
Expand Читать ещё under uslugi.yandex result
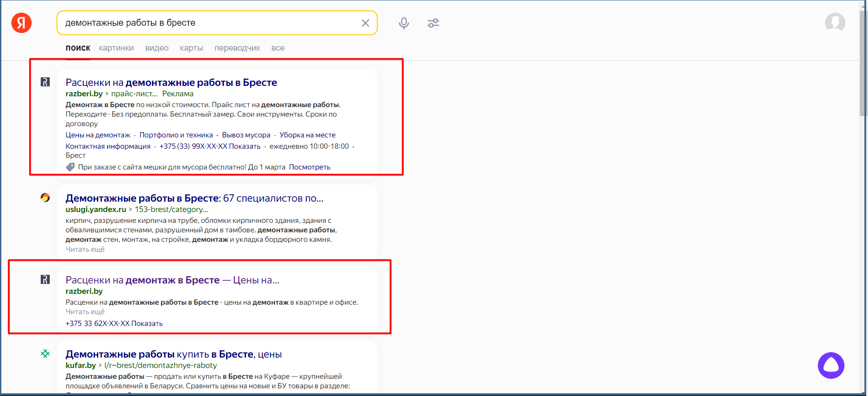(x=85, y=249)
